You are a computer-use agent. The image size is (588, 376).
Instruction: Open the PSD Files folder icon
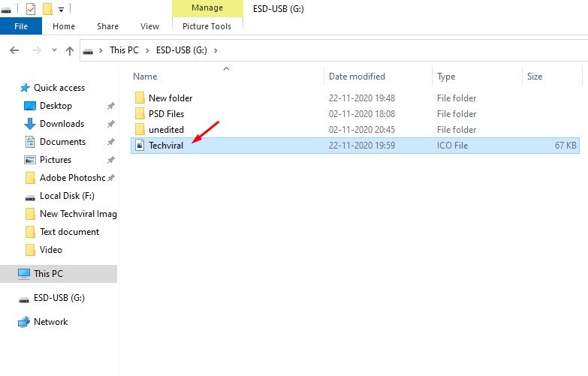[139, 114]
